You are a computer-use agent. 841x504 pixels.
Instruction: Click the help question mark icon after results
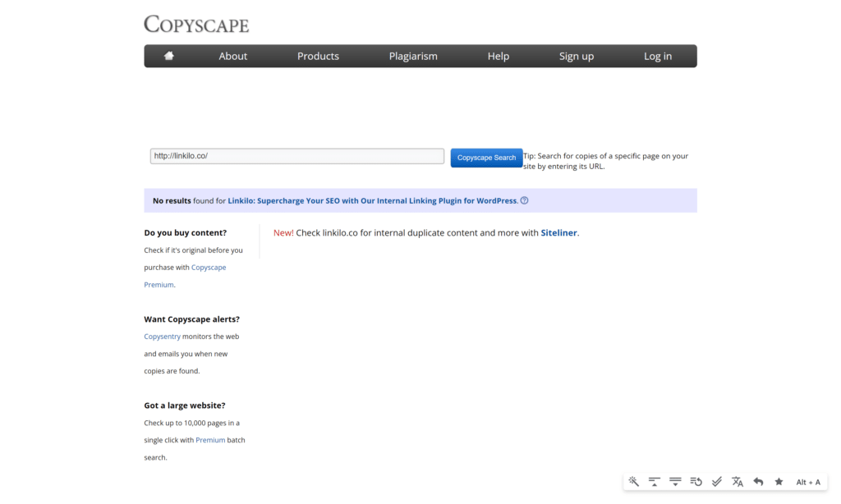point(525,200)
